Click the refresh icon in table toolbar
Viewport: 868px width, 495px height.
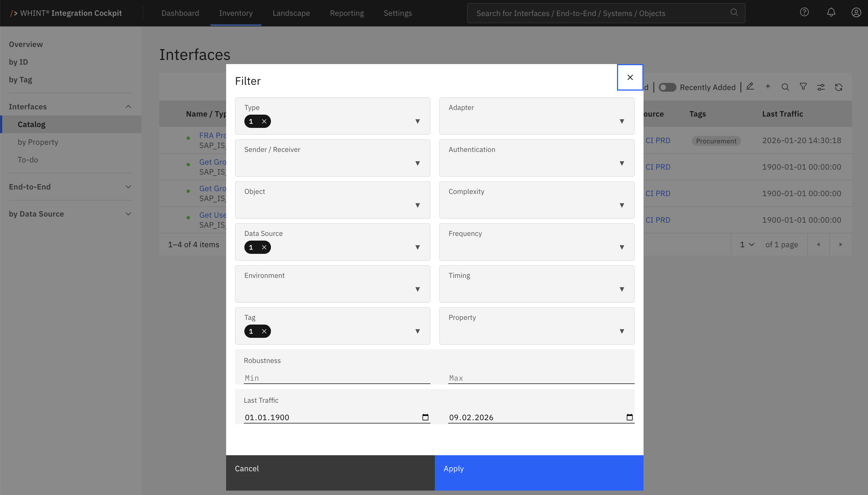[838, 87]
